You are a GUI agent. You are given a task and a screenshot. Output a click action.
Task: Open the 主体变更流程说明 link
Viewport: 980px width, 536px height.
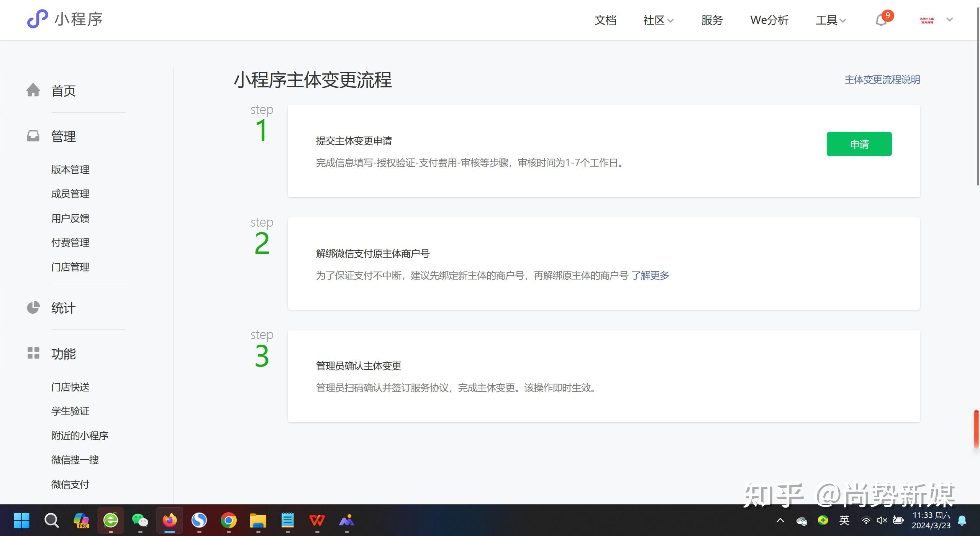(882, 80)
